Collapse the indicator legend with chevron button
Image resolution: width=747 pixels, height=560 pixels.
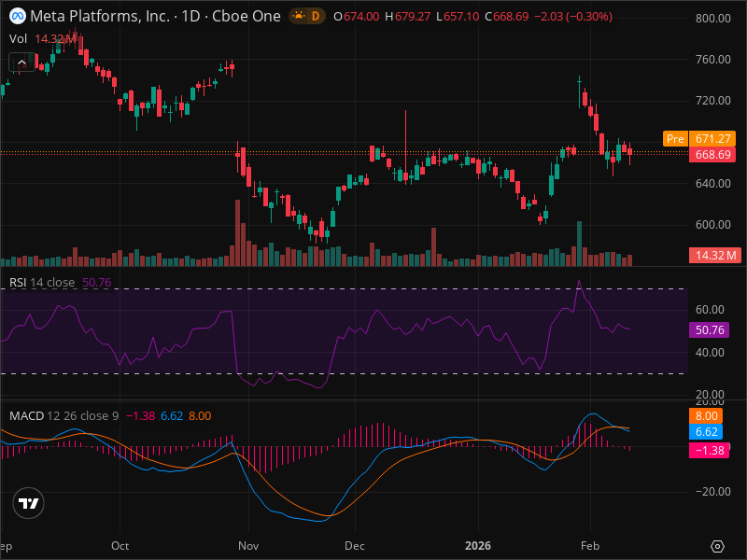(x=21, y=63)
